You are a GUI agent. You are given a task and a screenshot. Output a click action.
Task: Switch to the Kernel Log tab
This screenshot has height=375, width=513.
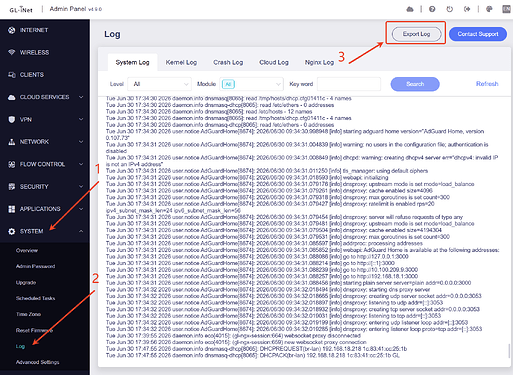click(181, 62)
